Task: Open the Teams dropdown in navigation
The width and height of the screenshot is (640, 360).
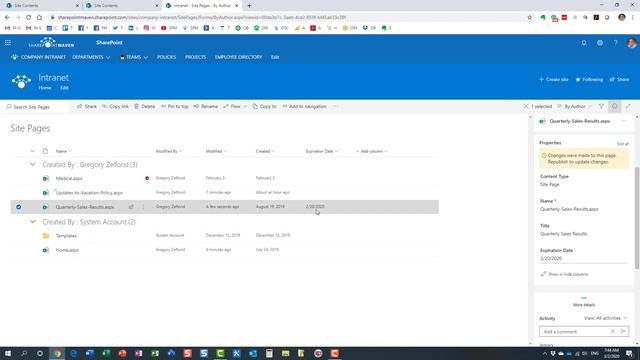Action: 134,57
